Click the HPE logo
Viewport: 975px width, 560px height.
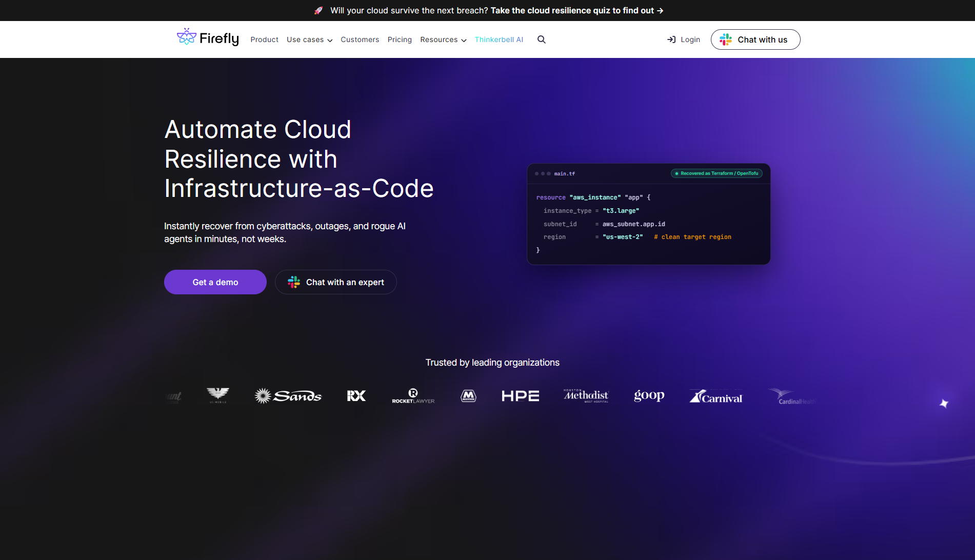pyautogui.click(x=520, y=396)
